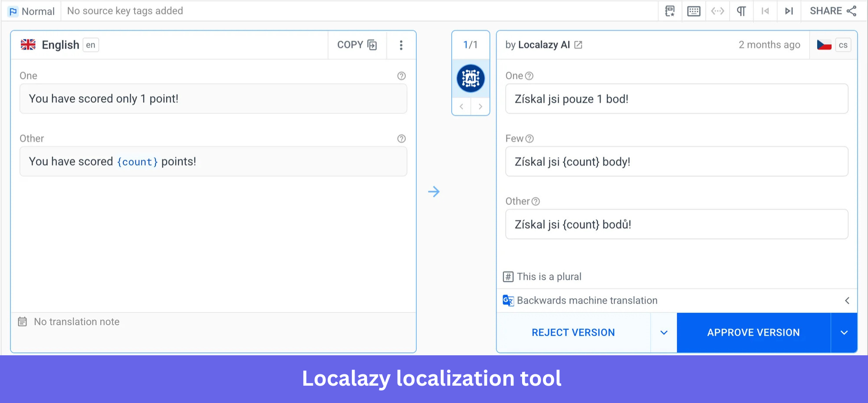Click the plural hash icon
868x403 pixels.
(x=508, y=277)
